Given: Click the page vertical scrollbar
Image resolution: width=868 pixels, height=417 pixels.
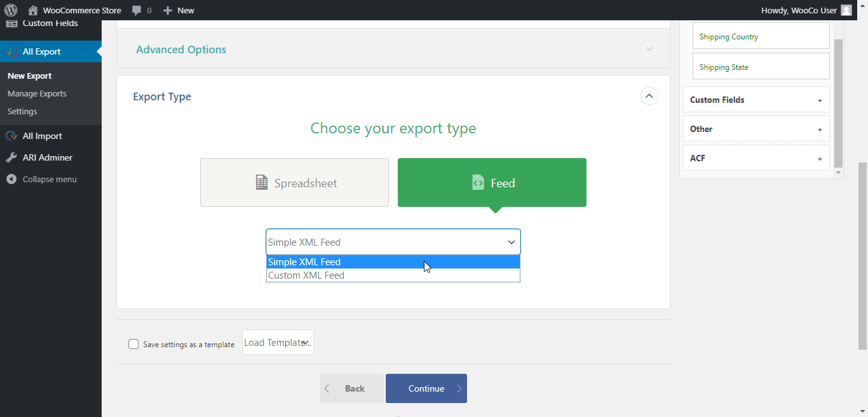Looking at the screenshot, I should [862, 256].
